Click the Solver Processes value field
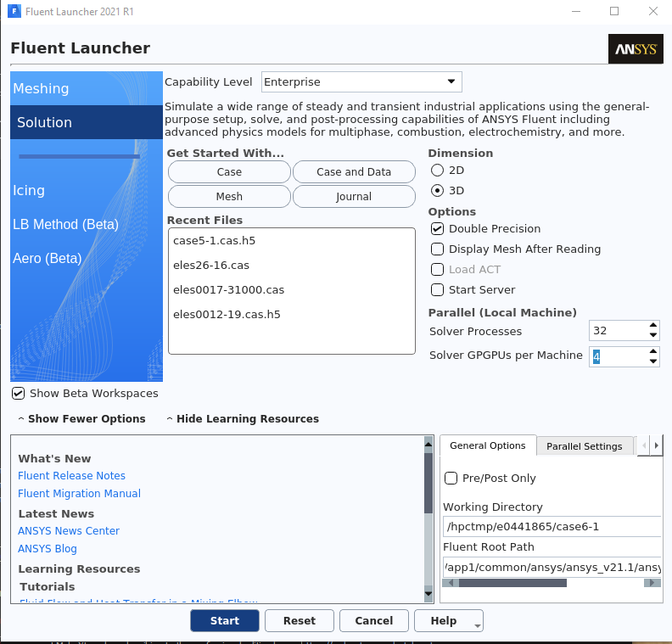Viewport: 672px width, 644px height. coord(619,330)
